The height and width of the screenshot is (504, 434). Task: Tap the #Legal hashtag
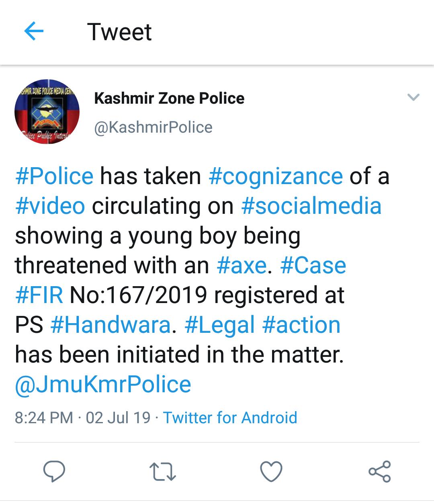[220, 325]
